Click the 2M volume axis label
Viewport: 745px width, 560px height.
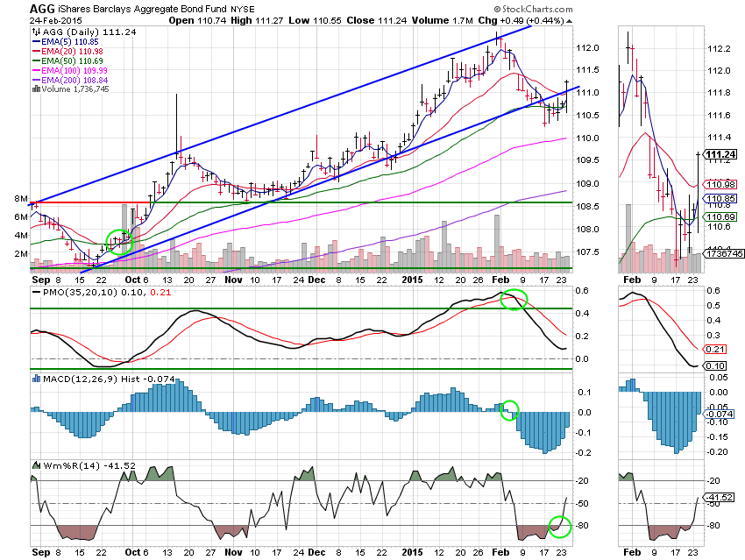pos(21,253)
